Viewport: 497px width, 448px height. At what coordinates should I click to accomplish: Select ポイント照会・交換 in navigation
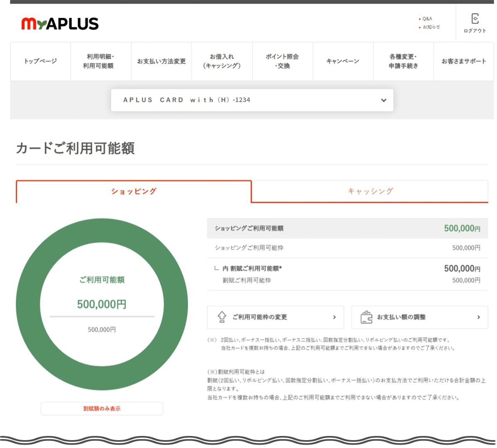(282, 61)
